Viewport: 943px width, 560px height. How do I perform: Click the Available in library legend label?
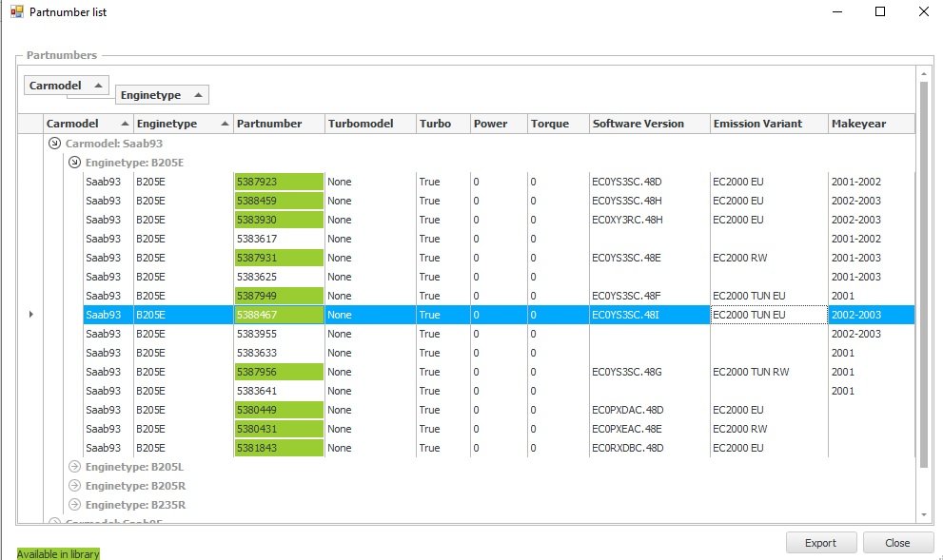tap(58, 554)
